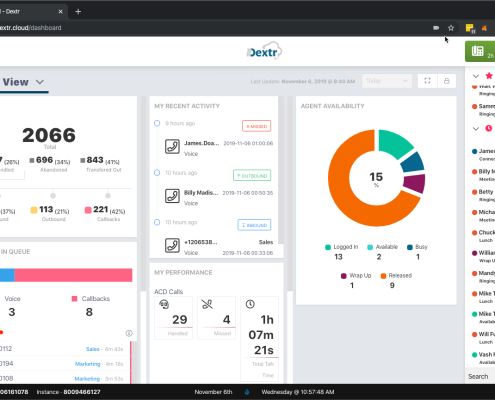The width and height of the screenshot is (495, 400).
Task: Select Mike T with Lunch status
Action: coord(483,297)
